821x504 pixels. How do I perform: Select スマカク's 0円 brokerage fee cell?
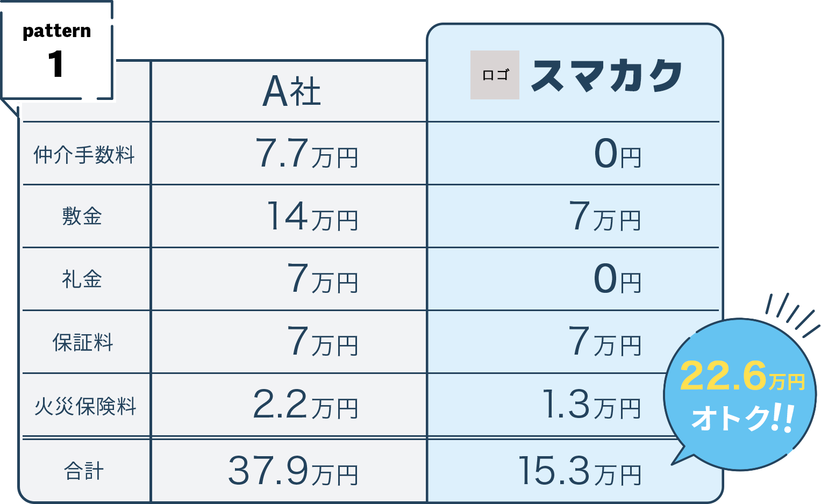click(x=574, y=154)
